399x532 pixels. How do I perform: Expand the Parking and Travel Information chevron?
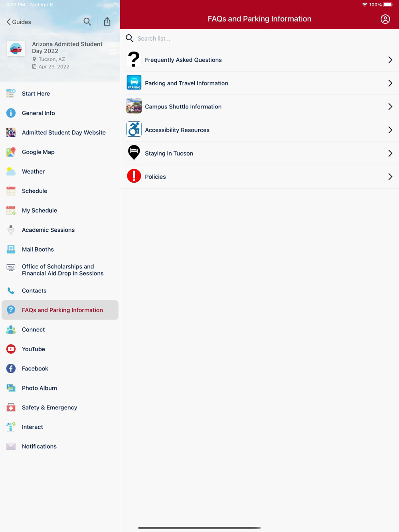tap(390, 83)
